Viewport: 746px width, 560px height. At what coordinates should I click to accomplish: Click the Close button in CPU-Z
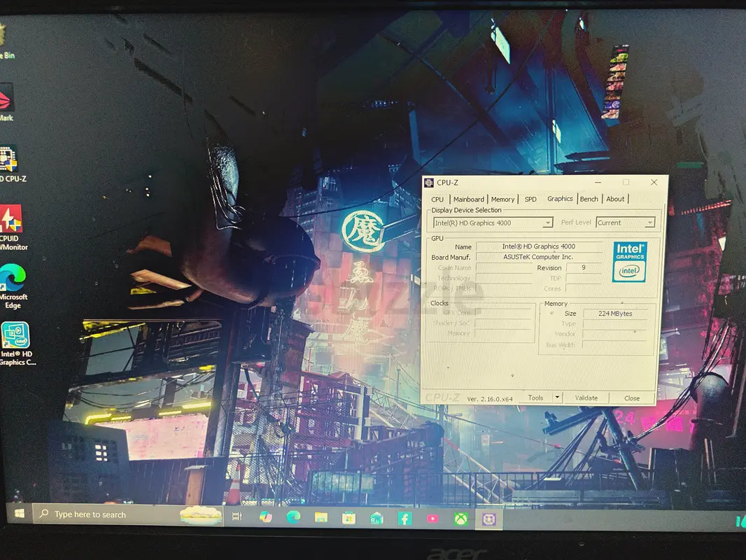coord(632,398)
